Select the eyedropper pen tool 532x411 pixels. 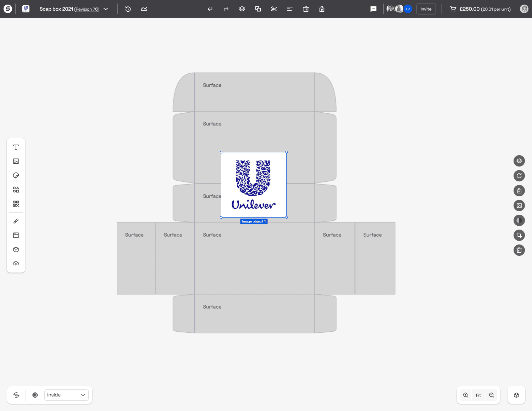tap(16, 221)
